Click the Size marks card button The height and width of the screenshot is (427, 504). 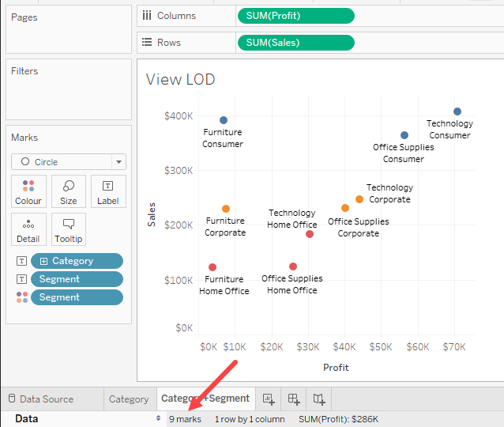click(x=69, y=191)
